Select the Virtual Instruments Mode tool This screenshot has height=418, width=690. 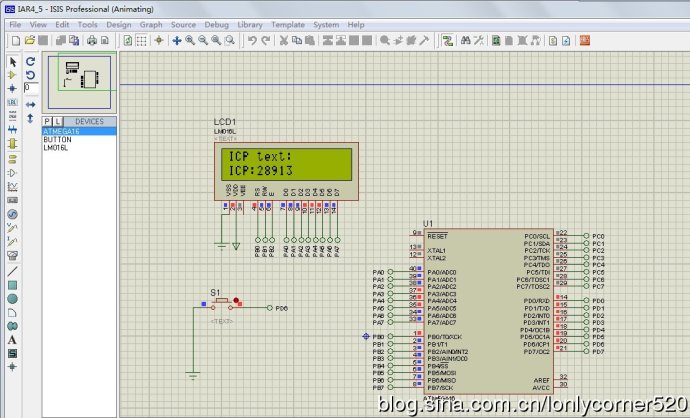point(12,255)
